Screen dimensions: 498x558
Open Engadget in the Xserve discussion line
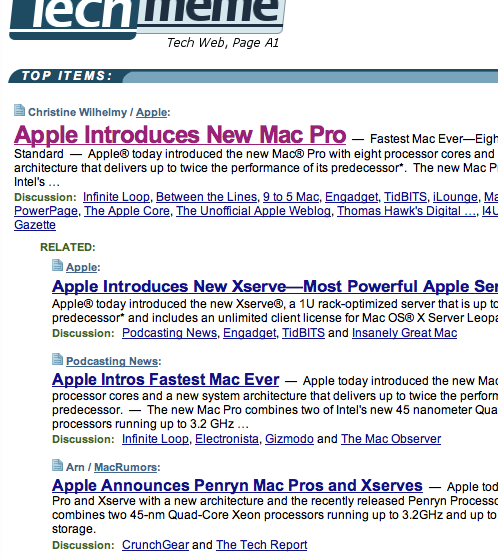click(x=250, y=333)
